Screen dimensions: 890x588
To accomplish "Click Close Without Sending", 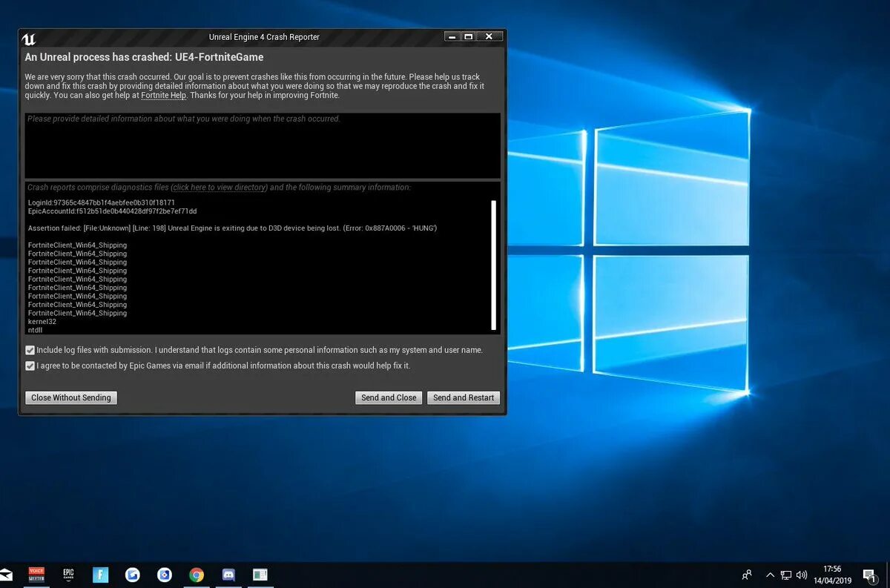I will pos(71,397).
